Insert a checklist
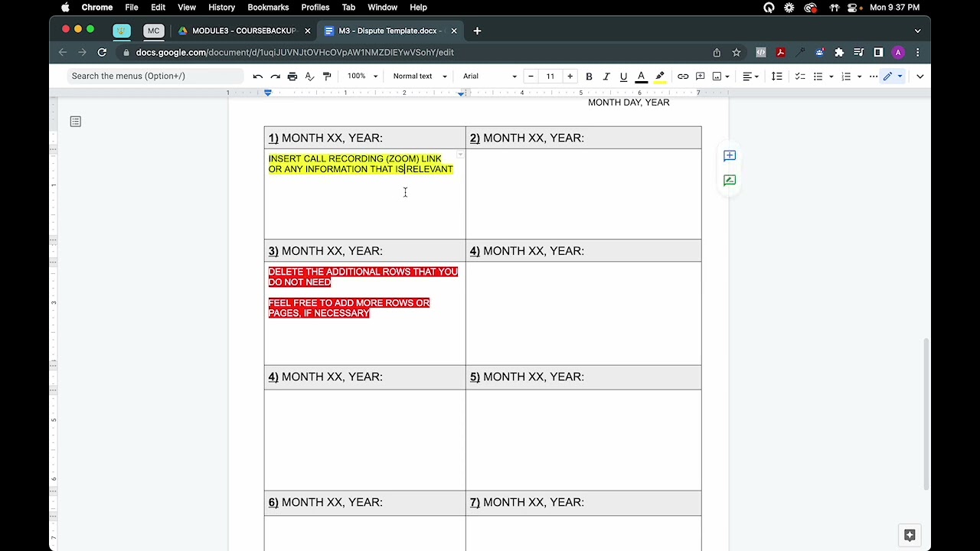Image resolution: width=980 pixels, height=551 pixels. (800, 76)
